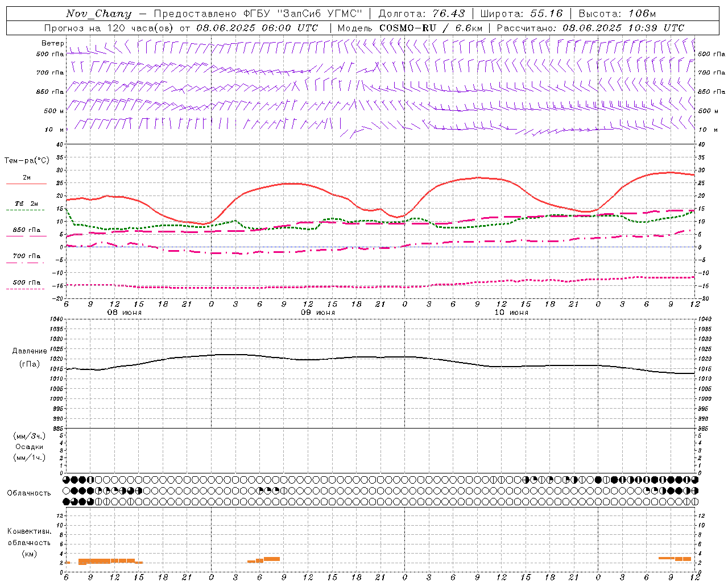Click the computed time Рассчитано: 08.06.2025 10:39 UTC
Image resolution: width=728 pixels, height=582 pixels.
590,28
